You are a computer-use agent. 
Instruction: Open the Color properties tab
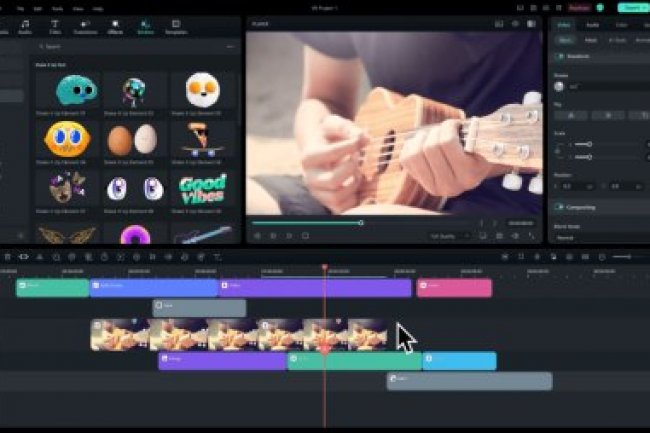(621, 25)
